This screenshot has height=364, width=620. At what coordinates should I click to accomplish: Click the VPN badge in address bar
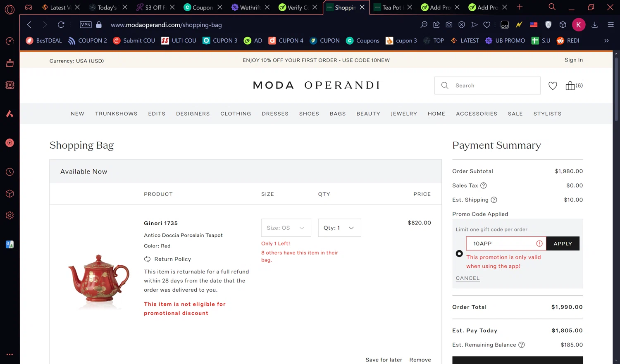coord(86,25)
